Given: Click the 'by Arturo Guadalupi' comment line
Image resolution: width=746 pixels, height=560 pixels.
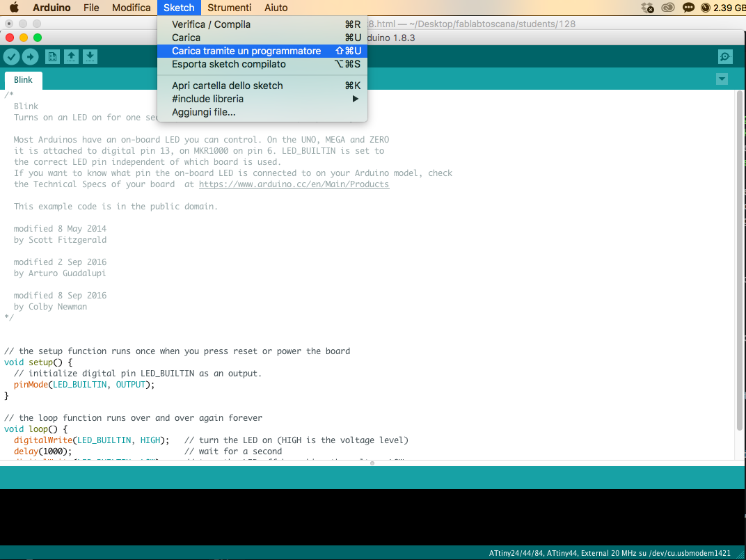Looking at the screenshot, I should click(60, 273).
